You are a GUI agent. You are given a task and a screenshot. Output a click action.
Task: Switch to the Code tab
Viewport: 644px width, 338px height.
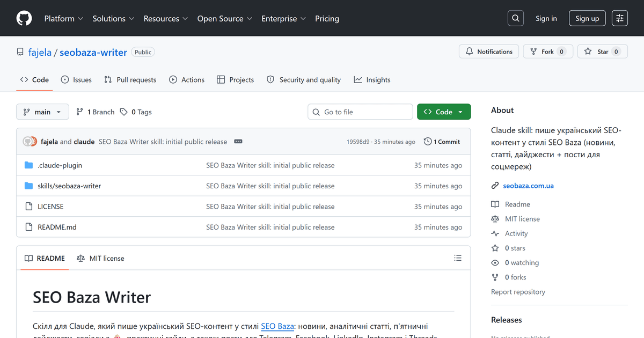tap(34, 79)
